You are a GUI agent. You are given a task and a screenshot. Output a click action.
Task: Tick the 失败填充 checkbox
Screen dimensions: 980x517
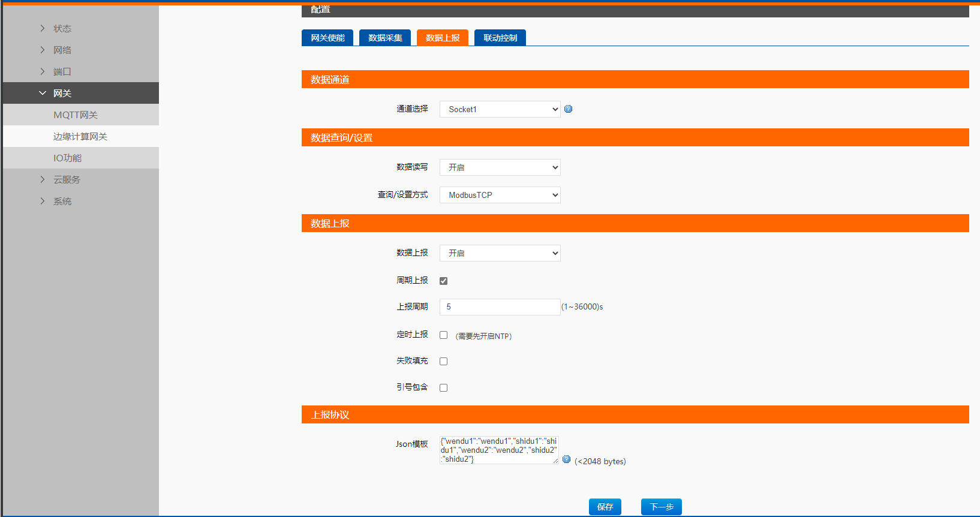[x=443, y=361]
